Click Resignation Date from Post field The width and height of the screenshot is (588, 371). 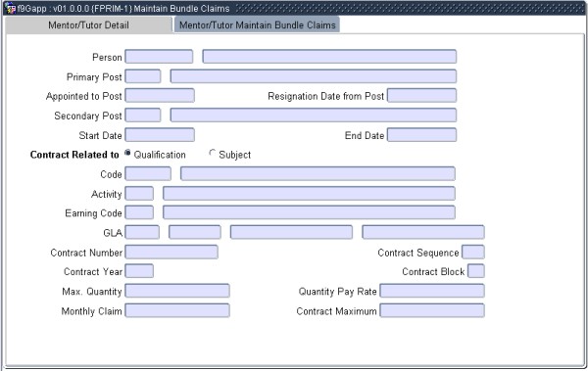coord(421,96)
